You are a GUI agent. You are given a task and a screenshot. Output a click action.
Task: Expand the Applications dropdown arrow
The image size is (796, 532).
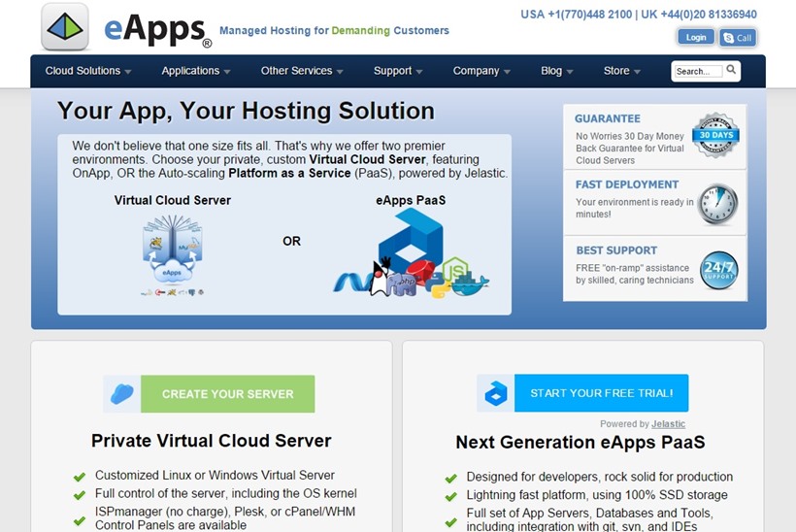(227, 72)
